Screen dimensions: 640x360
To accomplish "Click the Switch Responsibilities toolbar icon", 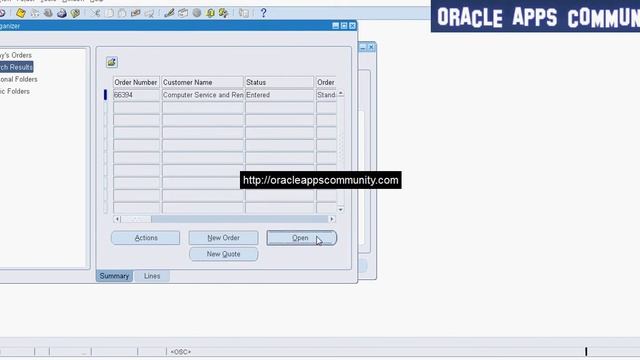I will click(48, 13).
